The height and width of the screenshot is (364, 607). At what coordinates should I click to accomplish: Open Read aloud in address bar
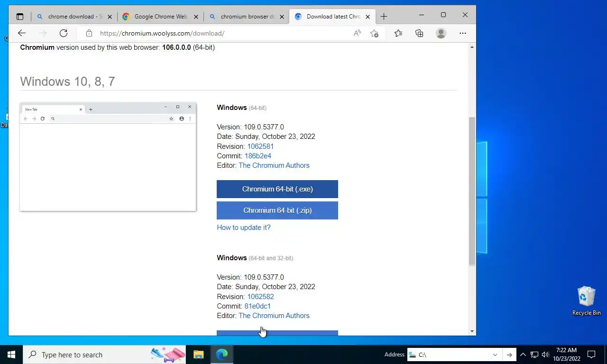pos(357,33)
